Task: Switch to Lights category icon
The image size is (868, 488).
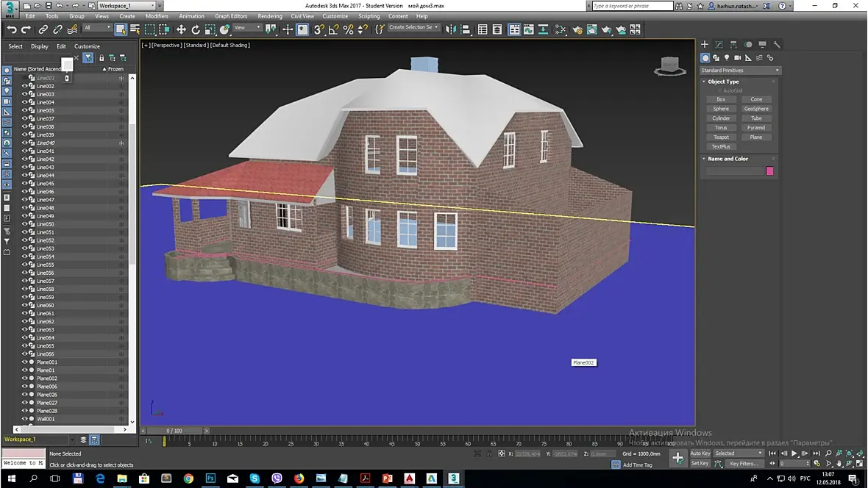Action: tap(727, 57)
